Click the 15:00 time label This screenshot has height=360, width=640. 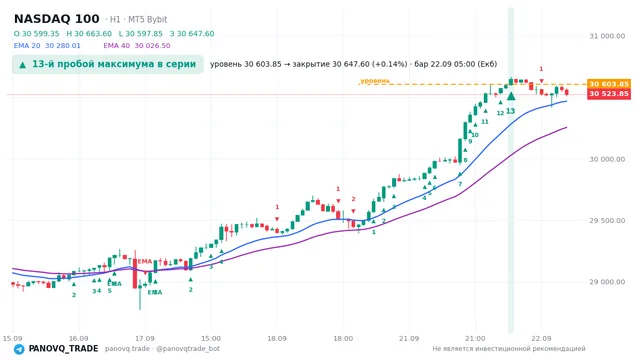point(211,338)
